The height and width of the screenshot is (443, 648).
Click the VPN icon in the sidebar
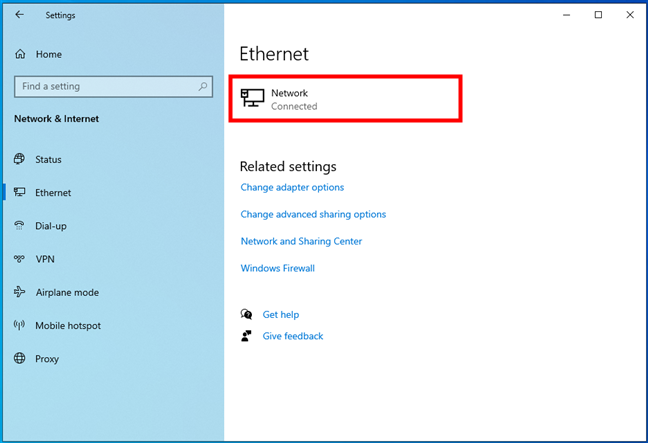click(x=19, y=259)
